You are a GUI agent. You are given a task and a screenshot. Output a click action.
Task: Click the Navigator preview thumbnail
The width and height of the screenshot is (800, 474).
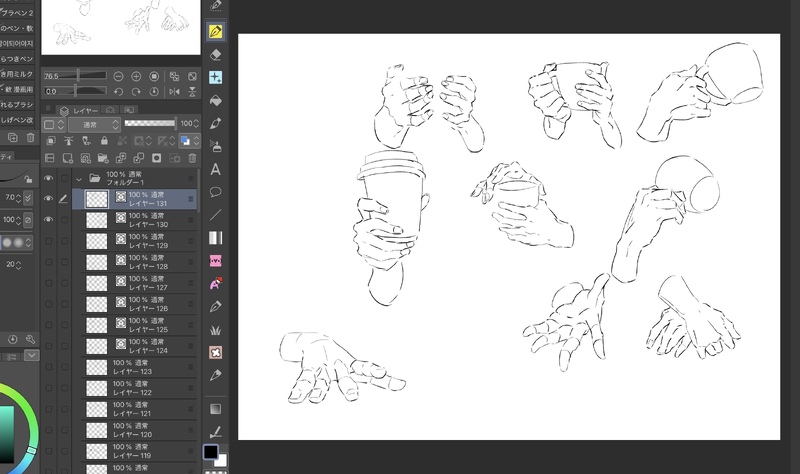pos(121,26)
